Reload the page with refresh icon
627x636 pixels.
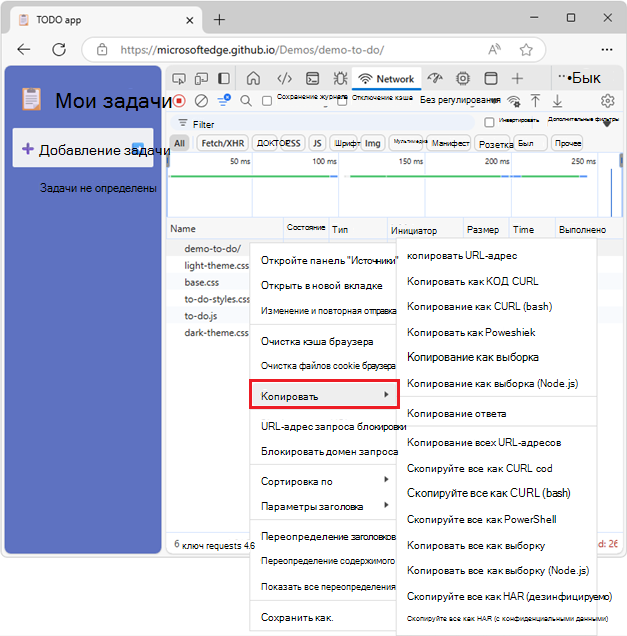point(59,49)
